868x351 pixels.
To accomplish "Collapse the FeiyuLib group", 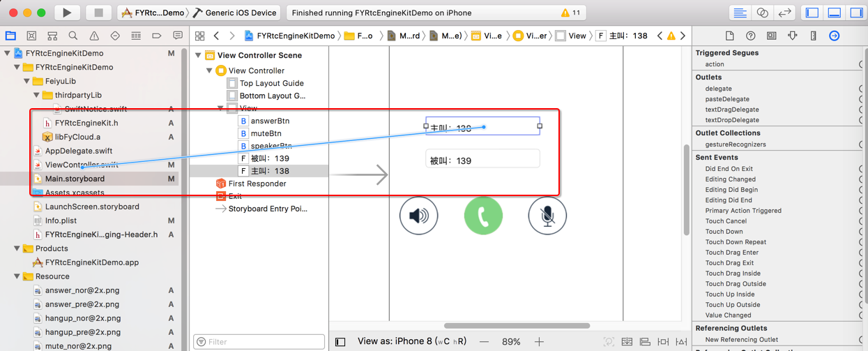I will click(27, 81).
